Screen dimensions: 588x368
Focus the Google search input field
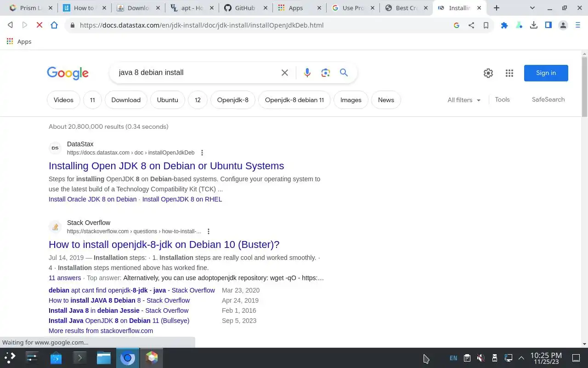198,73
